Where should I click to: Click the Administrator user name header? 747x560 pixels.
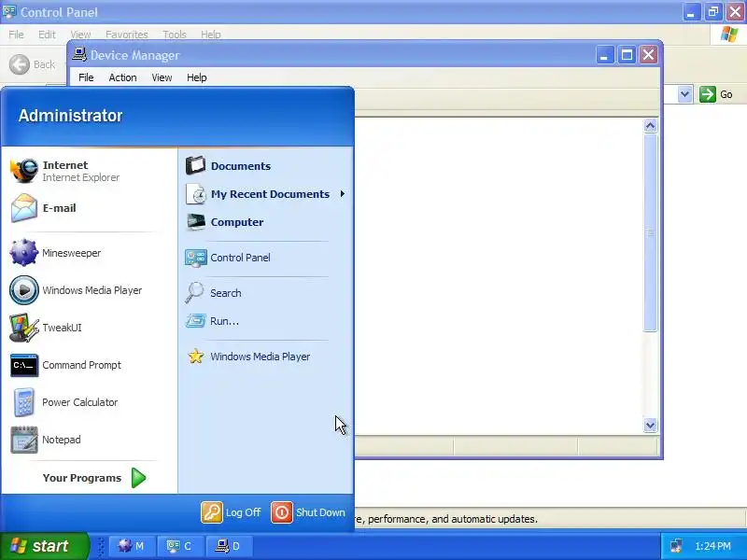(71, 116)
